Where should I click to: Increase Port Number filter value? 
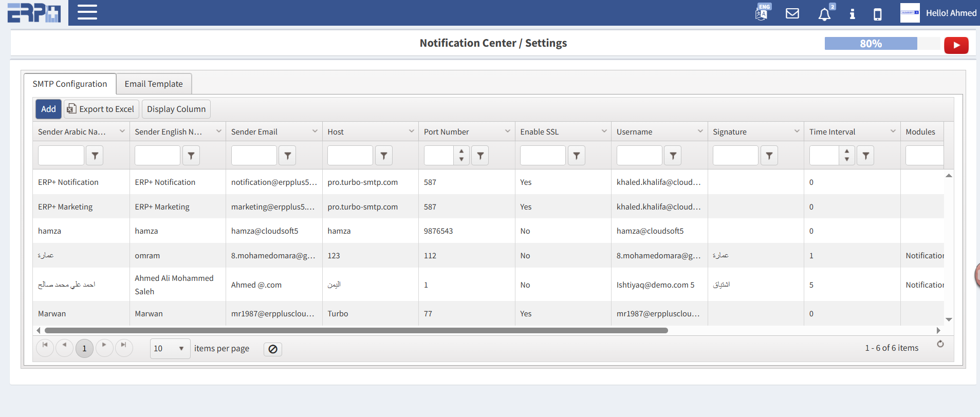[x=461, y=151]
